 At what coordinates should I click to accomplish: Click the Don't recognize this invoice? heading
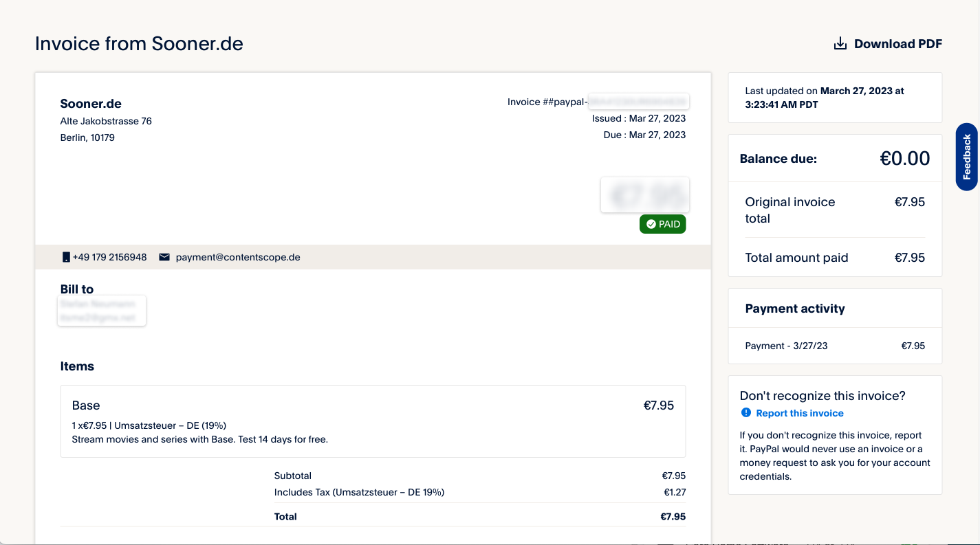click(823, 396)
